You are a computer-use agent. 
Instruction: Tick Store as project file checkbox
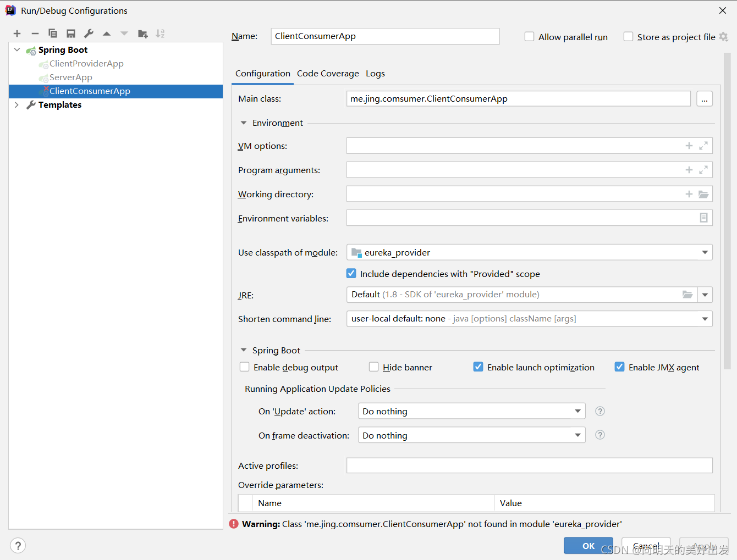[x=628, y=37]
